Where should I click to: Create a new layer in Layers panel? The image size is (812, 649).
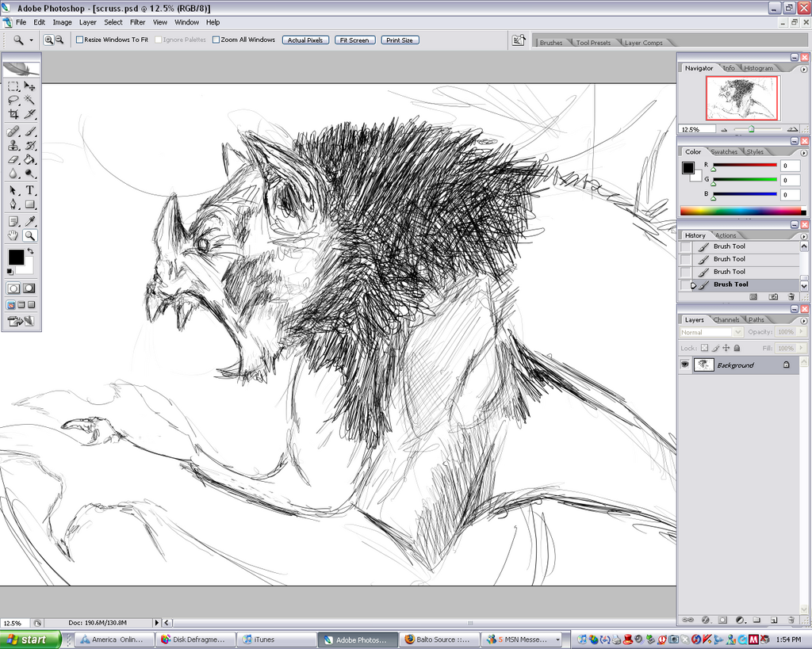click(x=774, y=620)
